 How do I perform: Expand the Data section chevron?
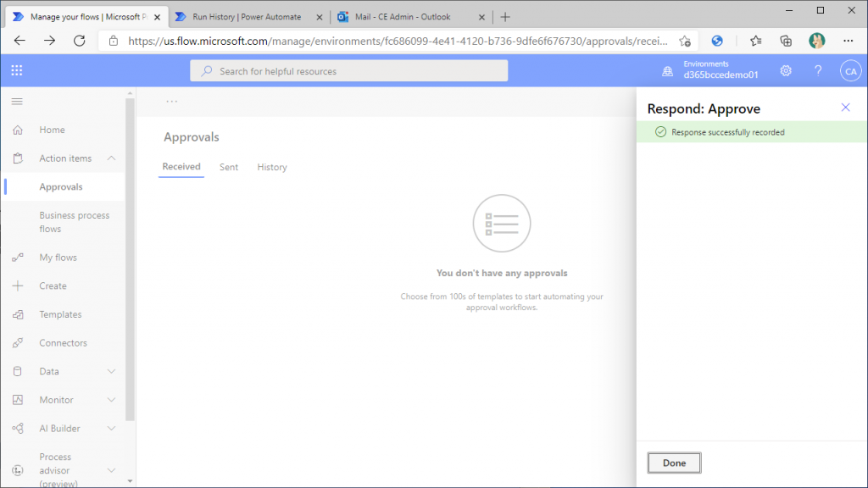pyautogui.click(x=111, y=371)
